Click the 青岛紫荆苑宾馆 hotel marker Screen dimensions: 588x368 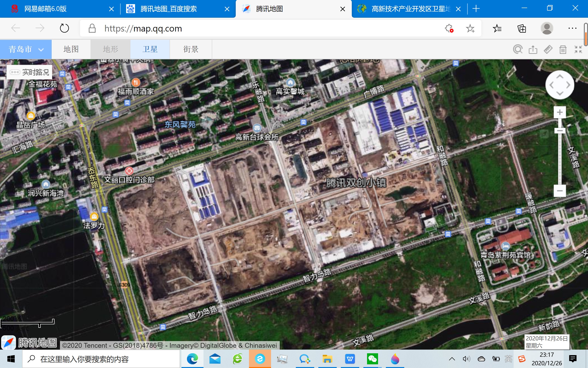(505, 246)
